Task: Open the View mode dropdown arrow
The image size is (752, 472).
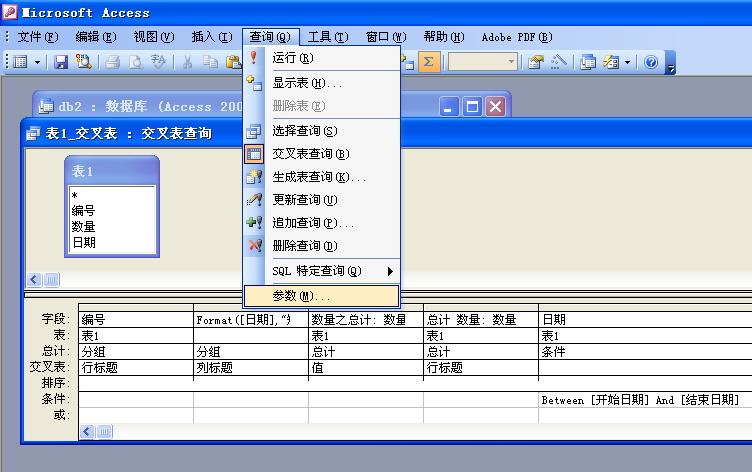Action: 37,62
